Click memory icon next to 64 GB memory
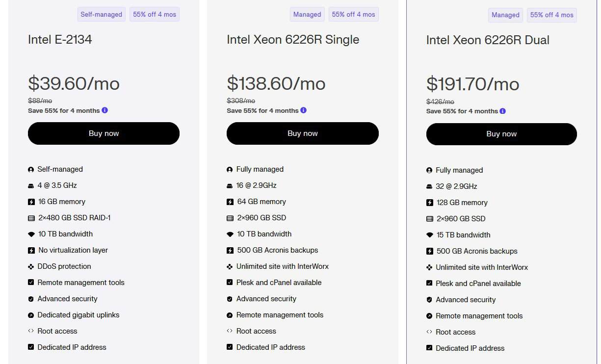 230,202
